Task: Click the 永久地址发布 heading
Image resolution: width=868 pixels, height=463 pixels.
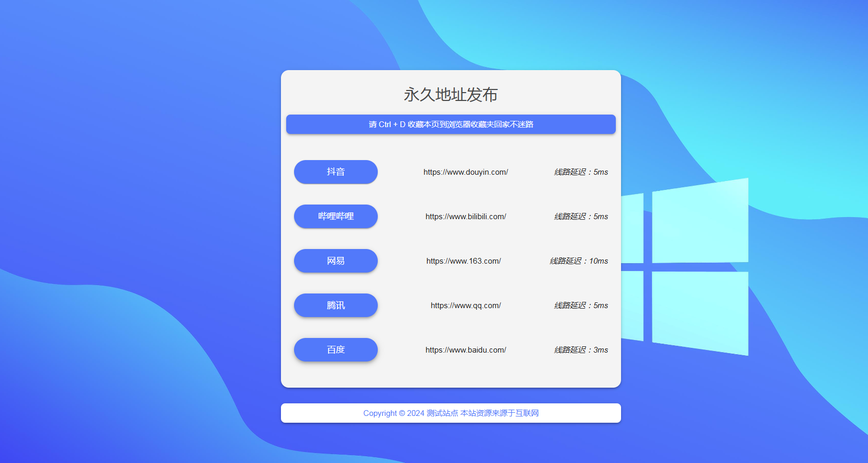Action: coord(450,95)
